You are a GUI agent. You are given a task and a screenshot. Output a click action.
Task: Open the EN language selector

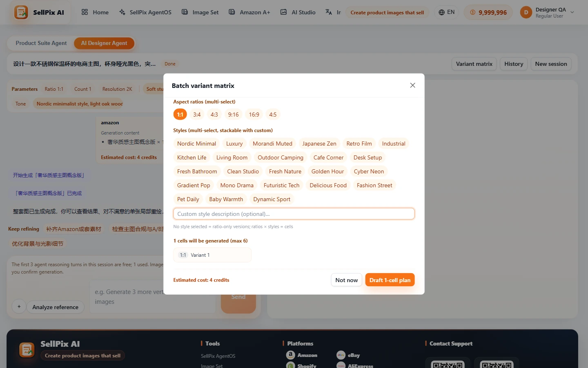point(446,12)
